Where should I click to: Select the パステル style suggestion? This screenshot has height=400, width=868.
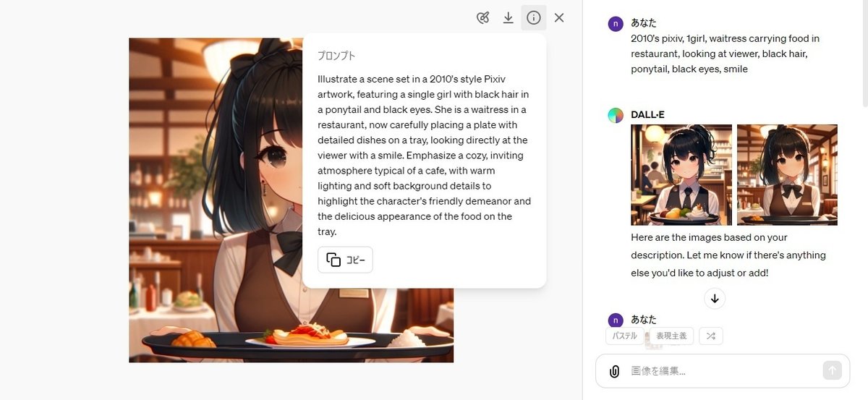[x=625, y=336]
